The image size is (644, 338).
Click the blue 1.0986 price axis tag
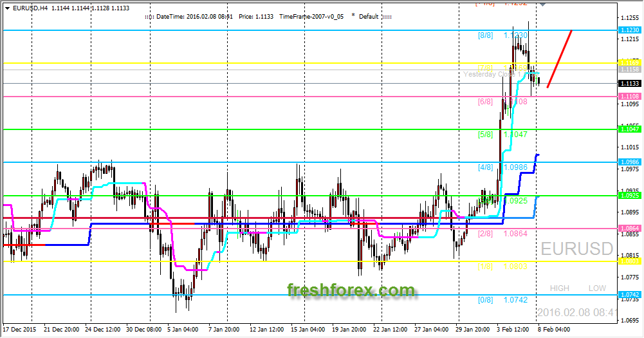pos(629,162)
